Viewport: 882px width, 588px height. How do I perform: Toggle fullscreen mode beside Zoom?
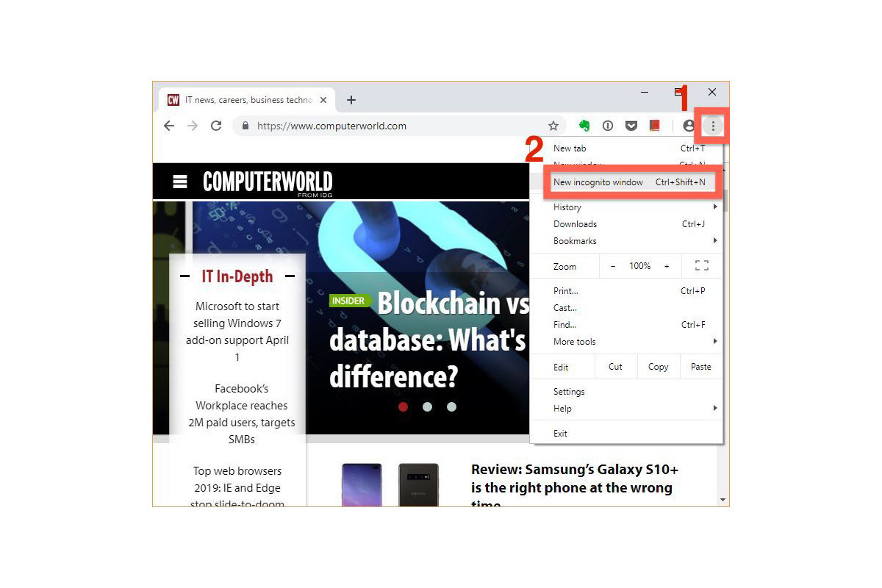click(701, 266)
